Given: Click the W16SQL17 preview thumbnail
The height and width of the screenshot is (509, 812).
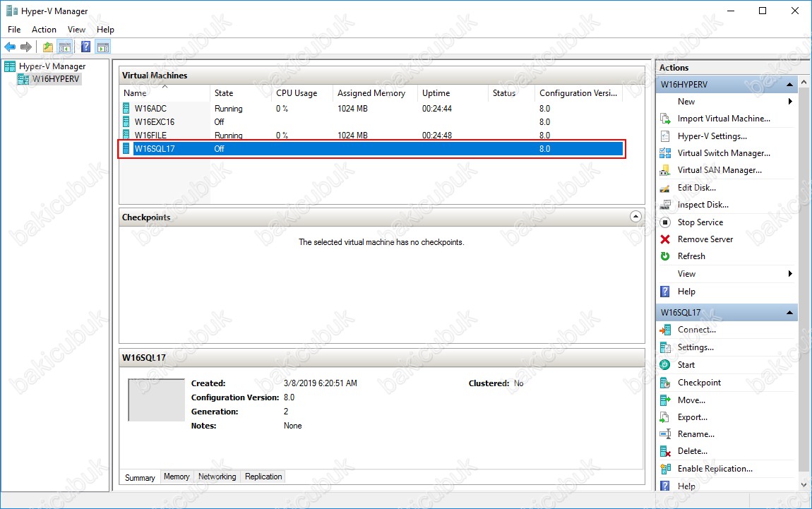Looking at the screenshot, I should pos(156,400).
